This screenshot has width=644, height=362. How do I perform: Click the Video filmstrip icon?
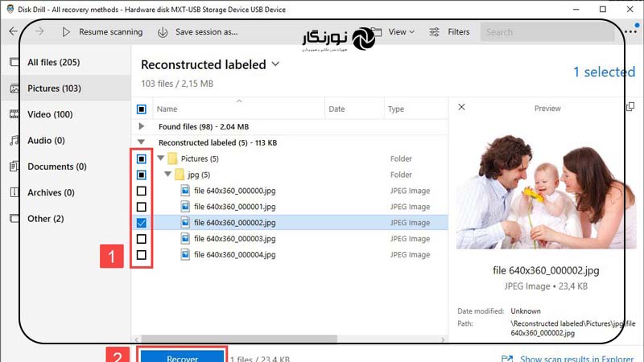[x=14, y=114]
